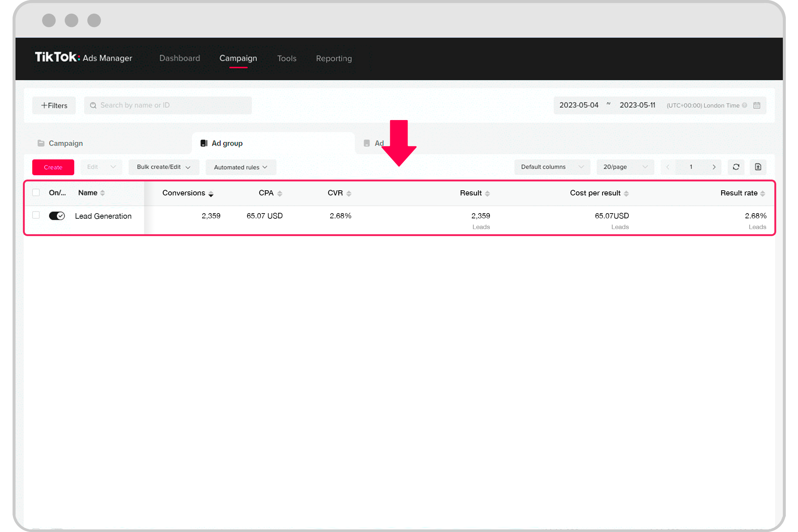798x532 pixels.
Task: Sort by Cost per result arrows
Action: pyautogui.click(x=626, y=194)
